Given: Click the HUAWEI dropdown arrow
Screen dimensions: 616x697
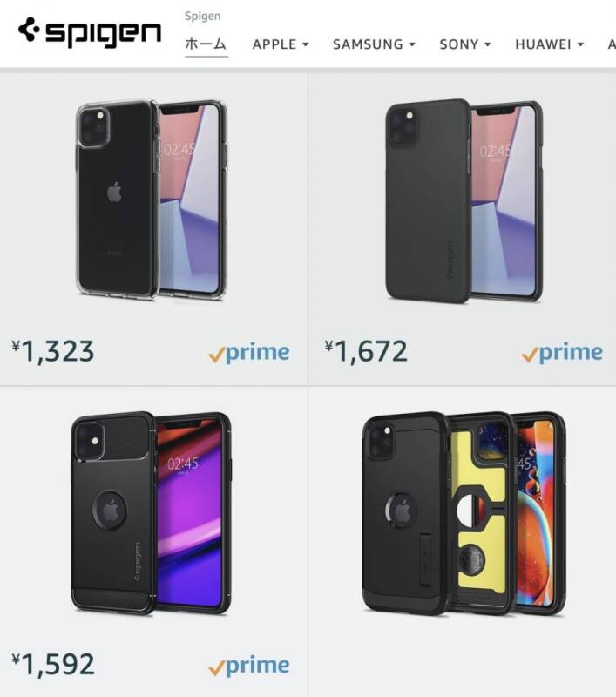Looking at the screenshot, I should 580,44.
